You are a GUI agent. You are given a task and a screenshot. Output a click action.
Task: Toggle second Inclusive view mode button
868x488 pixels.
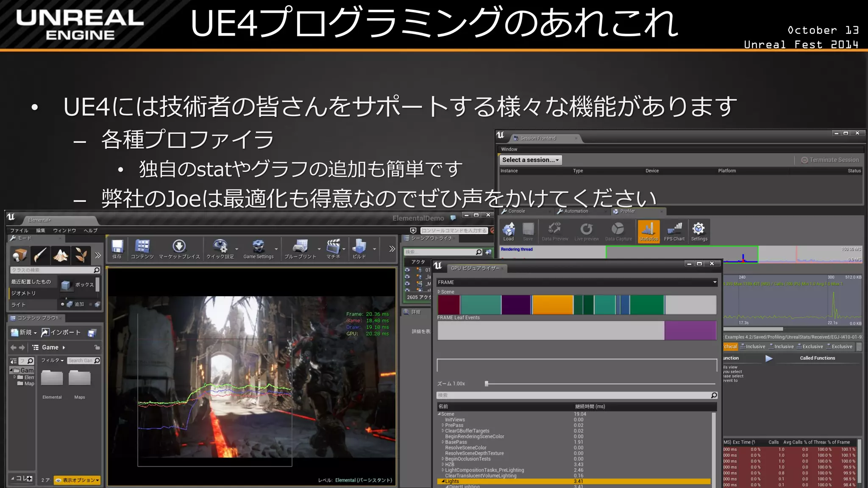[782, 347]
